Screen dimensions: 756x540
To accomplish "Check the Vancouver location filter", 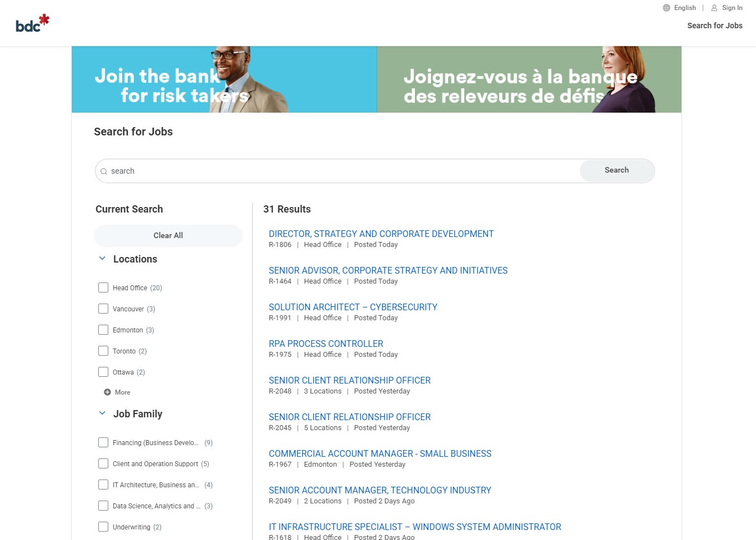I will coord(103,309).
